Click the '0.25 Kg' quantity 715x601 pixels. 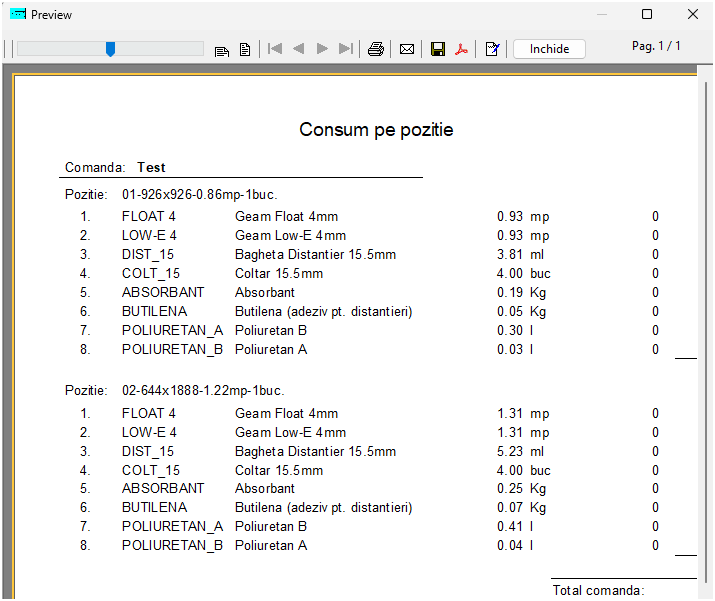(x=521, y=489)
